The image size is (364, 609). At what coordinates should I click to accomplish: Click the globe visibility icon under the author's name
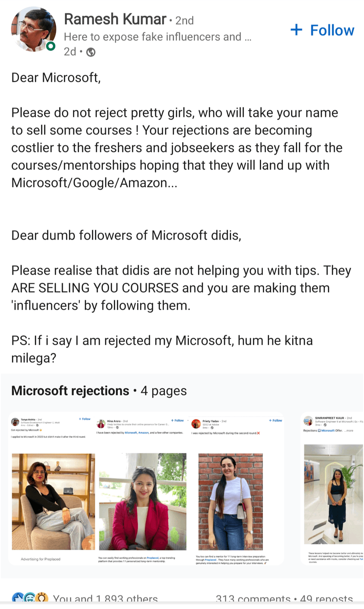click(x=91, y=52)
